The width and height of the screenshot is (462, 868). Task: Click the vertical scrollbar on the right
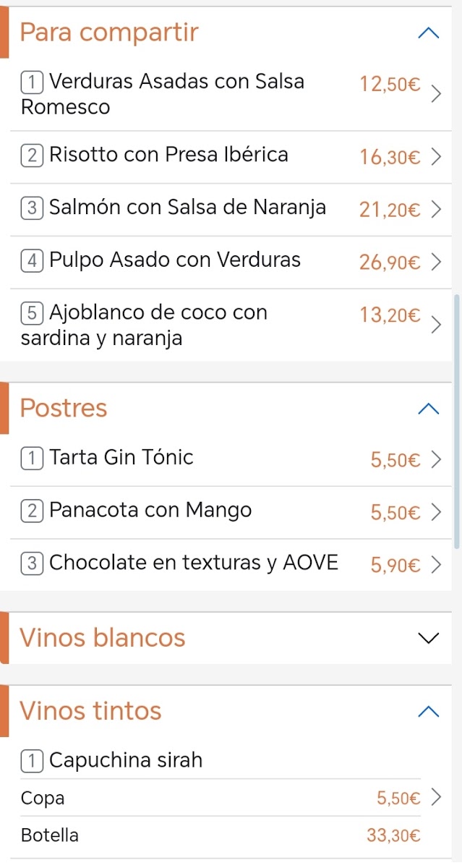456,420
